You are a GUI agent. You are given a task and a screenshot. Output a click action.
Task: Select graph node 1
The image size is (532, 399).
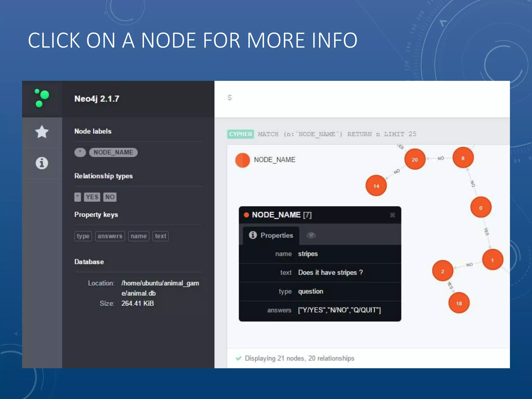[493, 260]
